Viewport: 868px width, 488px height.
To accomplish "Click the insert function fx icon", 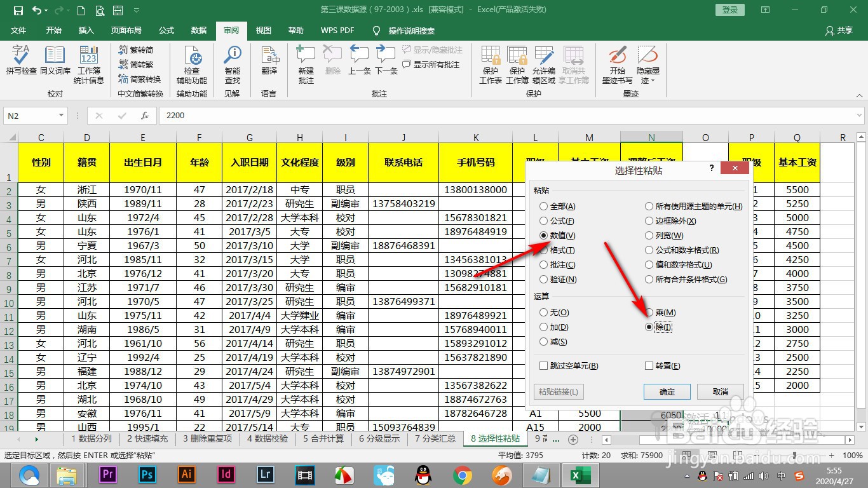I will pos(145,116).
